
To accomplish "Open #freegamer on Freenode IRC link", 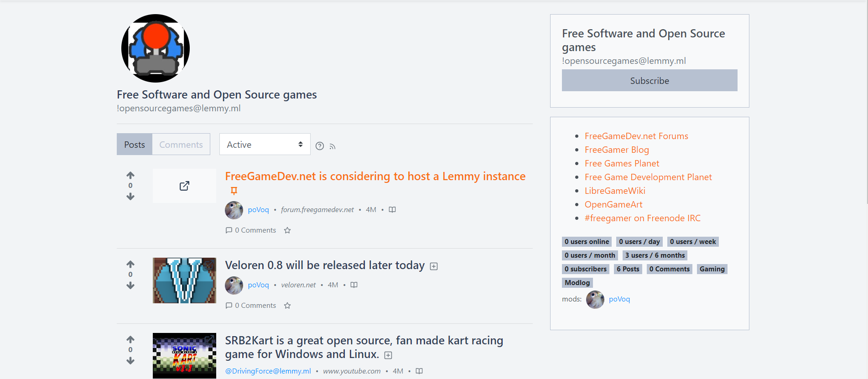I will pyautogui.click(x=643, y=218).
